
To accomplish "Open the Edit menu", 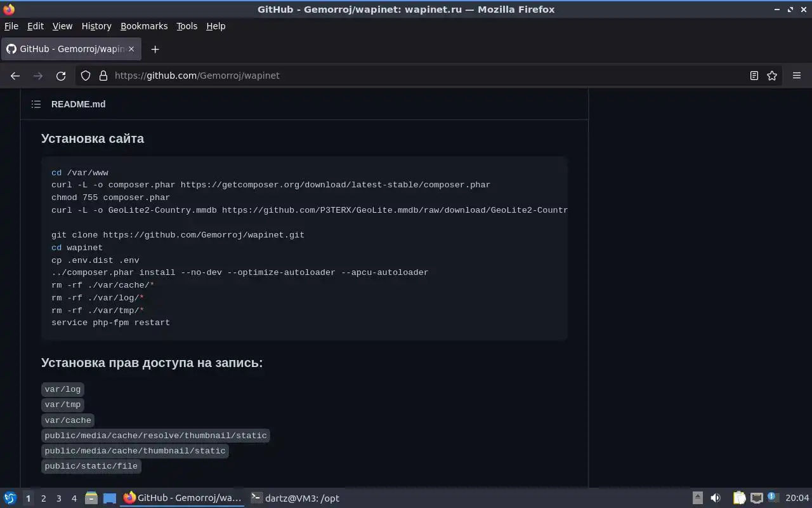I will click(x=36, y=26).
